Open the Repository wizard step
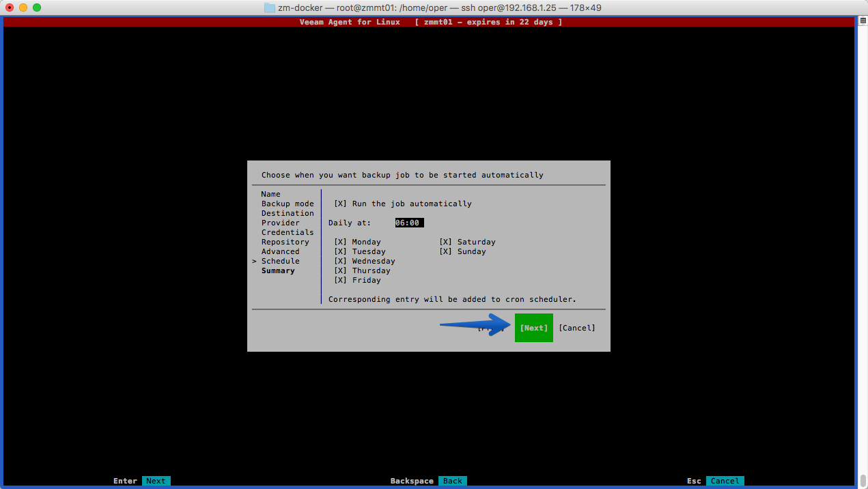This screenshot has height=489, width=868. pyautogui.click(x=285, y=242)
